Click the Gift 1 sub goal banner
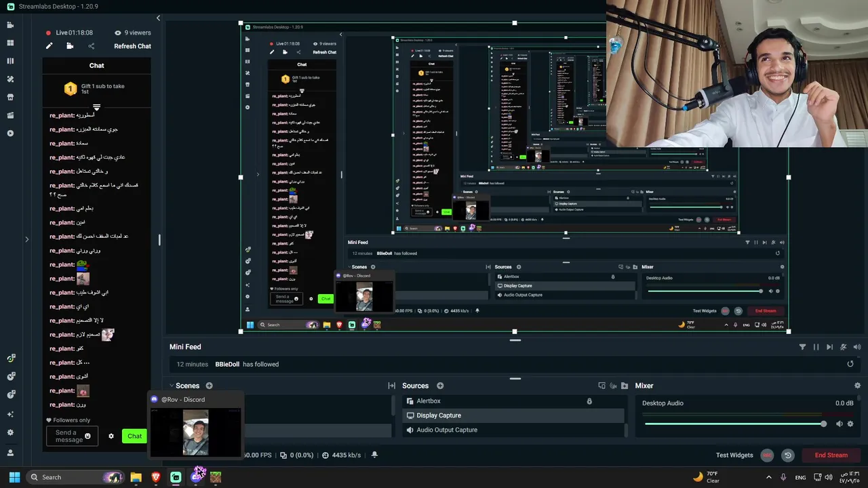 [96, 89]
